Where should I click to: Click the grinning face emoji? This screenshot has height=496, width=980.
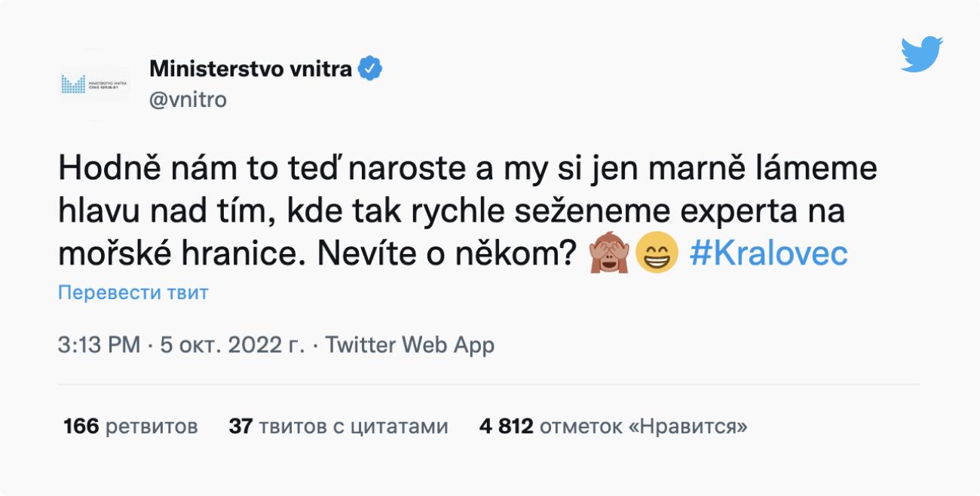[657, 254]
